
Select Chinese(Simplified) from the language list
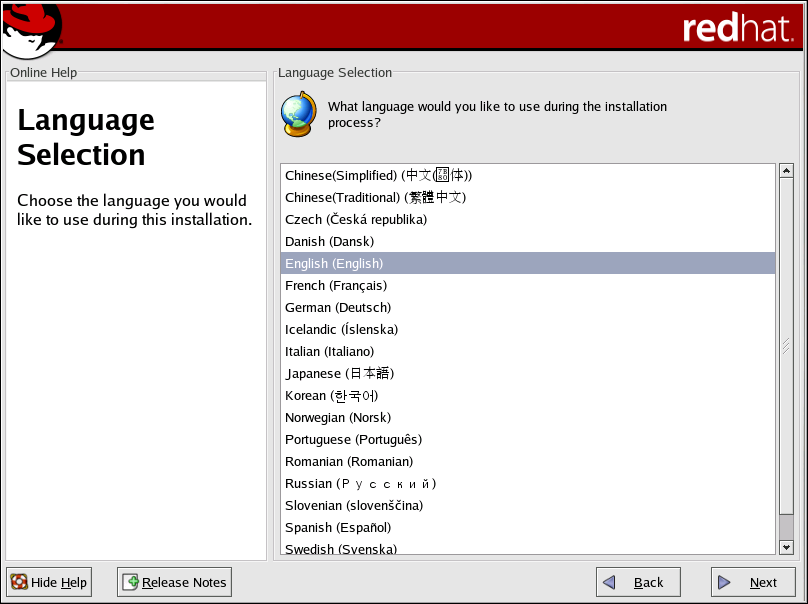[x=378, y=176]
